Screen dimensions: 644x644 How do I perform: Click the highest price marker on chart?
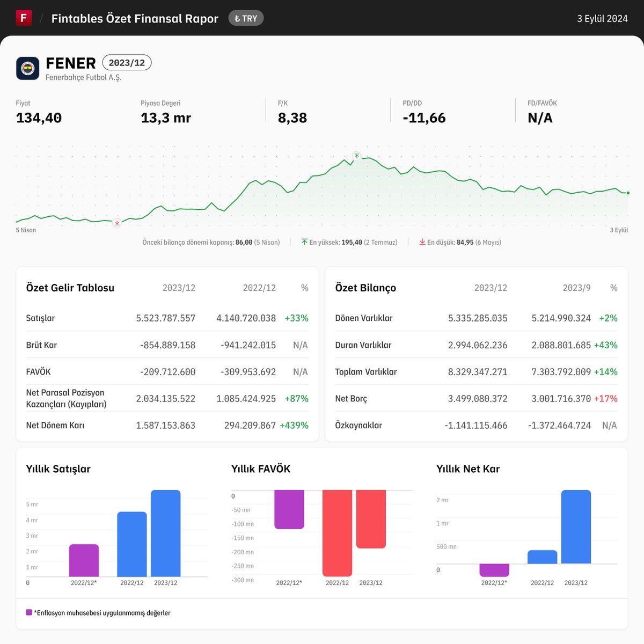click(356, 156)
